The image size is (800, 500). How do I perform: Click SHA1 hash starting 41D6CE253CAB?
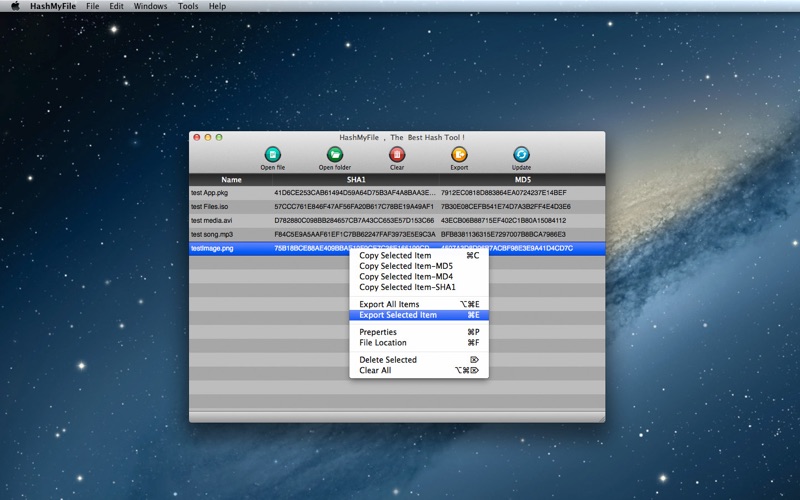(x=355, y=193)
